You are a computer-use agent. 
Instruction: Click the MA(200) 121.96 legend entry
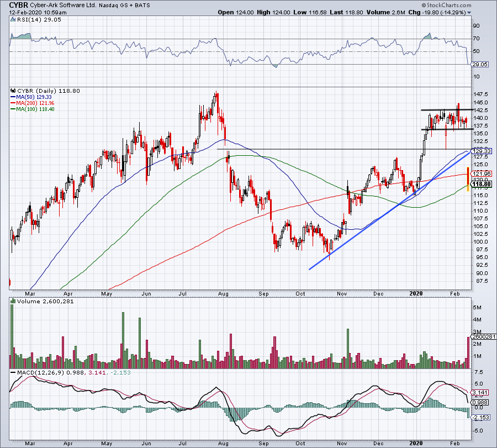[x=35, y=103]
